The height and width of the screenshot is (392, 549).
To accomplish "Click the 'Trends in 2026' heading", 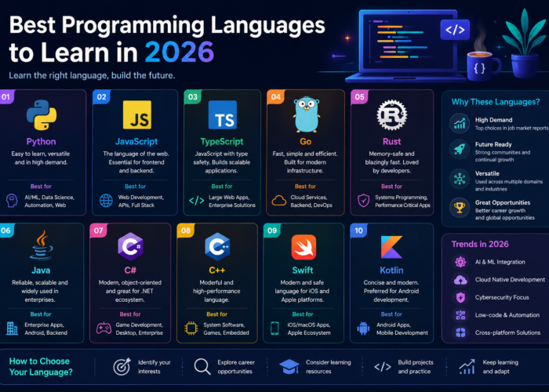I will coord(480,244).
